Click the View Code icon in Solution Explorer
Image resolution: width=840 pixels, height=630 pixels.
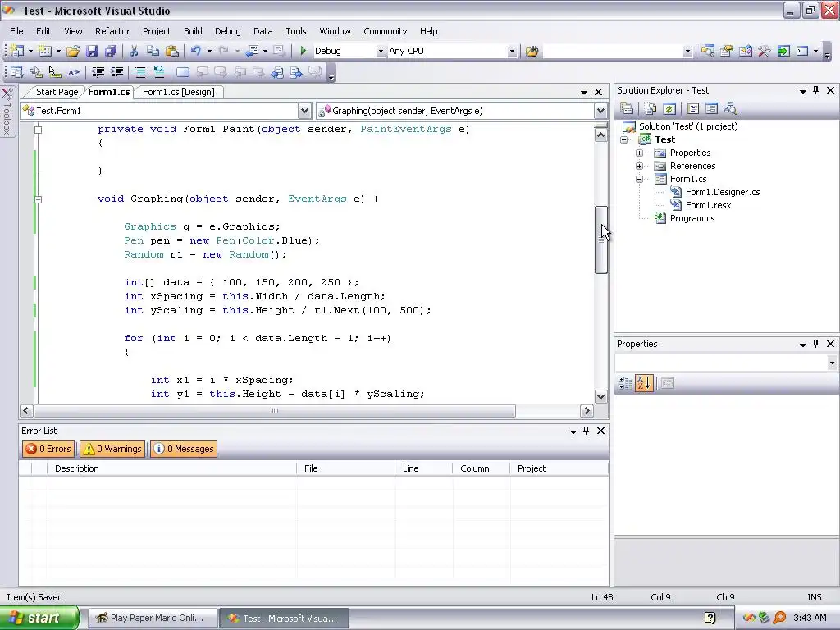coord(693,109)
